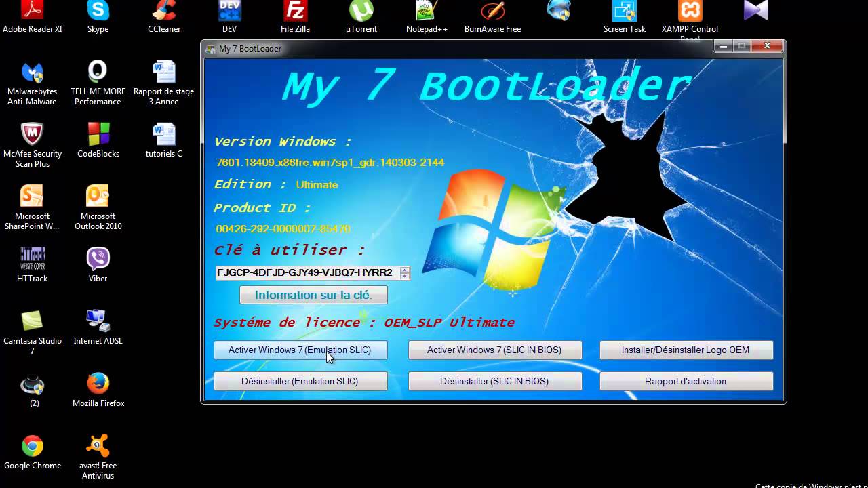
Task: Open the desktop icon labeled (2)
Action: (x=32, y=390)
